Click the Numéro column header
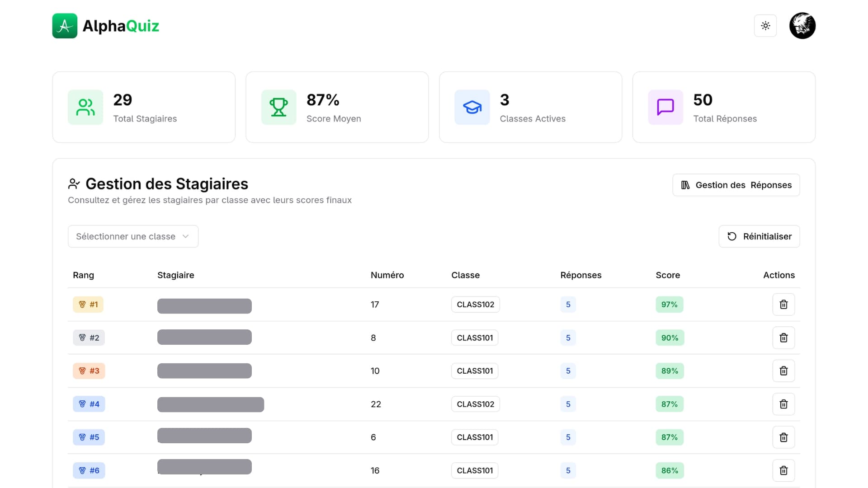This screenshot has height=488, width=868. 387,275
